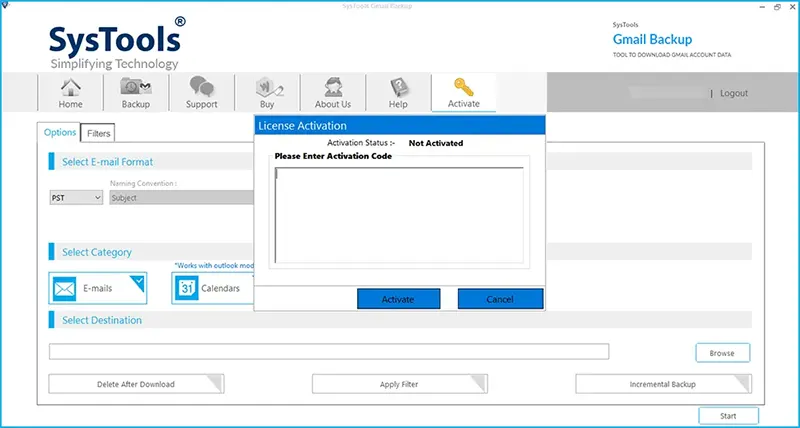Cancel the License Activation dialog
The width and height of the screenshot is (800, 428).
pyautogui.click(x=500, y=299)
